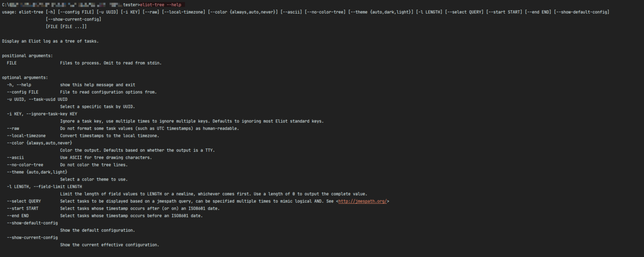Click '--theme {auto,dark,light}' in the options list
This screenshot has height=257, width=644.
click(x=37, y=172)
